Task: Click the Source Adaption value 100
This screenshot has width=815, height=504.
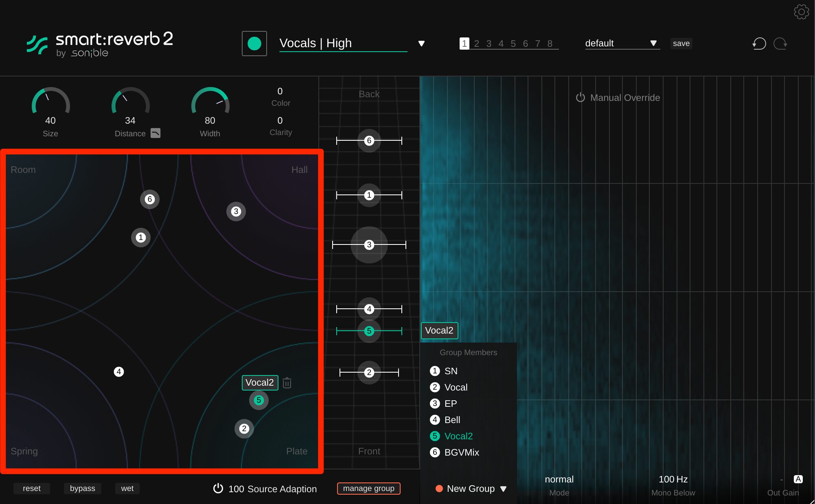Action: [x=236, y=489]
